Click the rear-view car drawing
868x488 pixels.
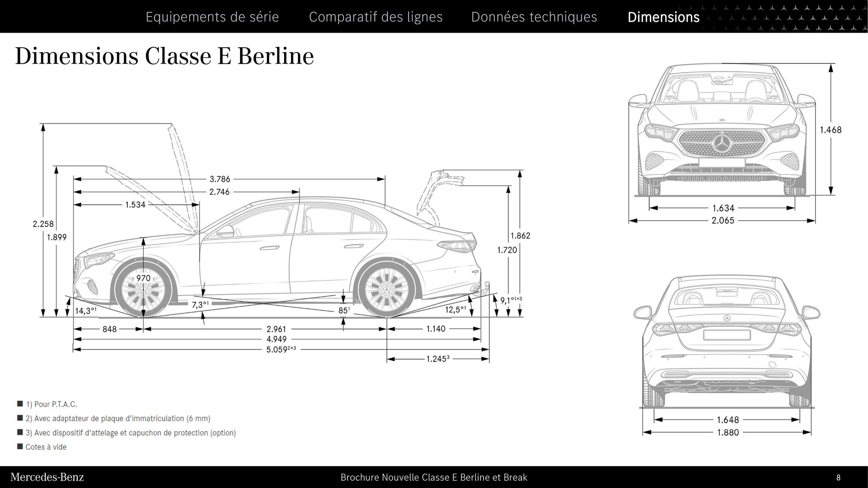(727, 342)
